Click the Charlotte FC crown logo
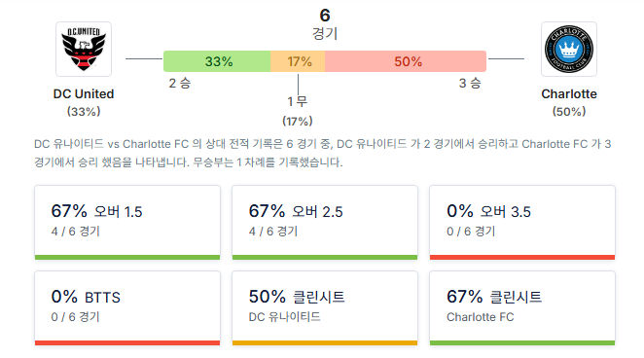This screenshot has height=358, width=644. click(569, 50)
